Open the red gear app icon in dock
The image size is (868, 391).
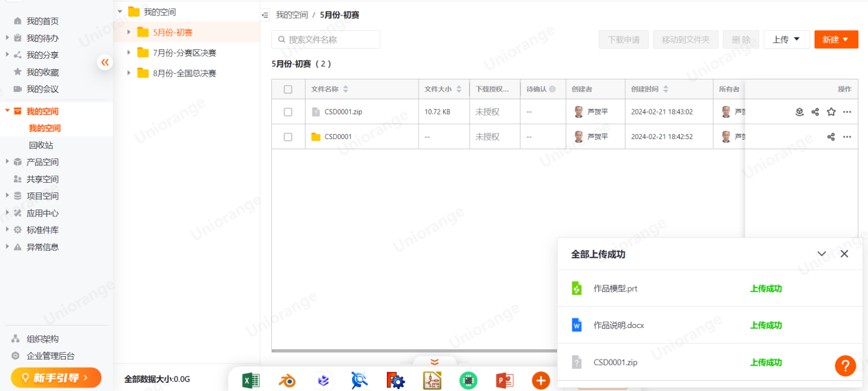[395, 380]
